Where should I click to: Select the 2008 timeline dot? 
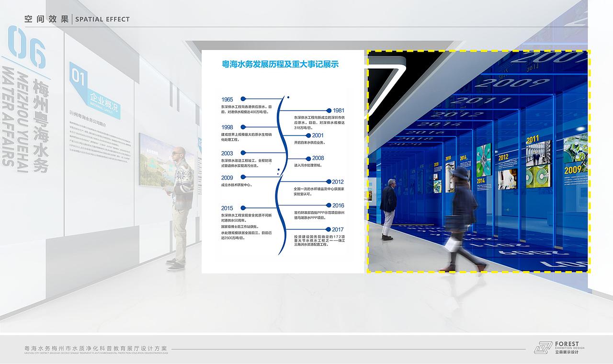coord(308,158)
